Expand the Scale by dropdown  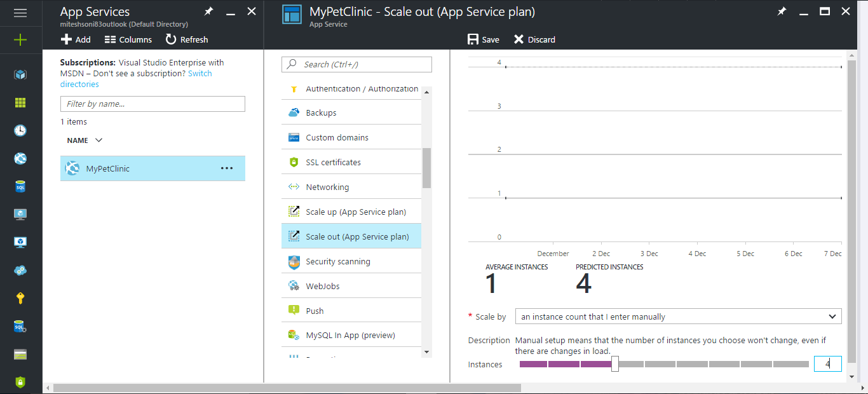click(679, 316)
